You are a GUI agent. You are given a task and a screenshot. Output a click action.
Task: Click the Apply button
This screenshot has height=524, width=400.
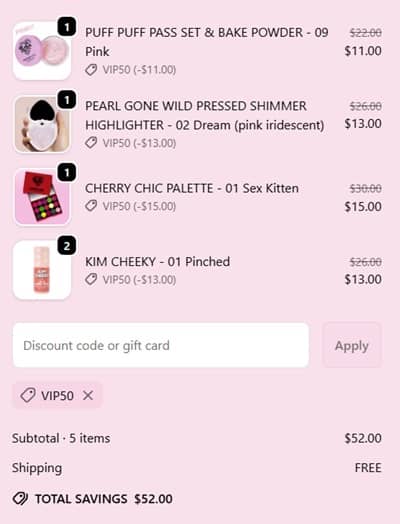[352, 345]
